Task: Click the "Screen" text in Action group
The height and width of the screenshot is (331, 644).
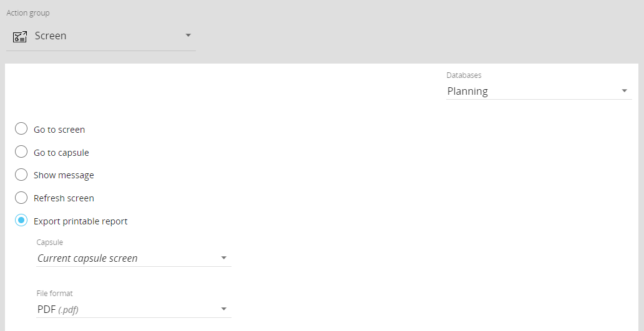Action: click(x=51, y=36)
